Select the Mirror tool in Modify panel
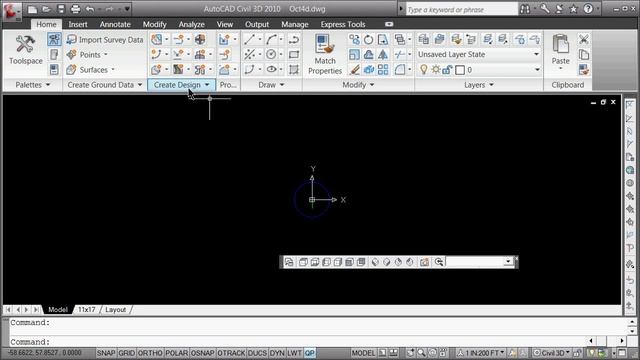640x360 pixels. pyautogui.click(x=382, y=54)
